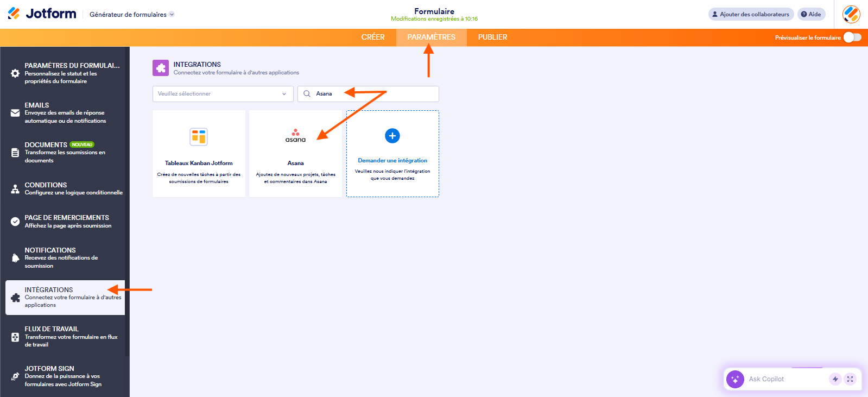
Task: Click the Aide help button
Action: [x=811, y=14]
